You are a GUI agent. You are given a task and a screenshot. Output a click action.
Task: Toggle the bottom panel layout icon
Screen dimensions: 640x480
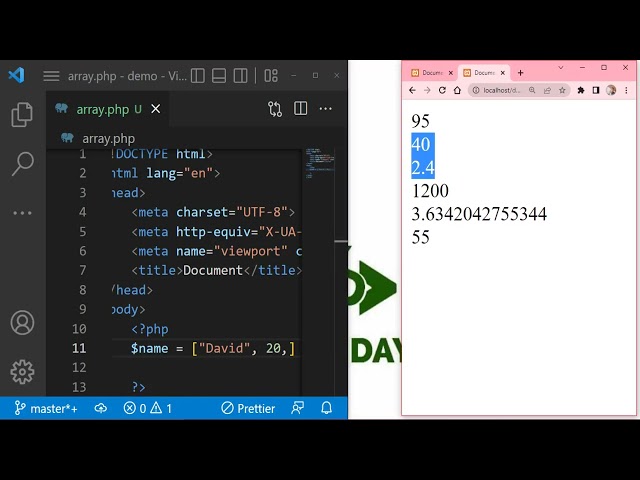click(219, 76)
